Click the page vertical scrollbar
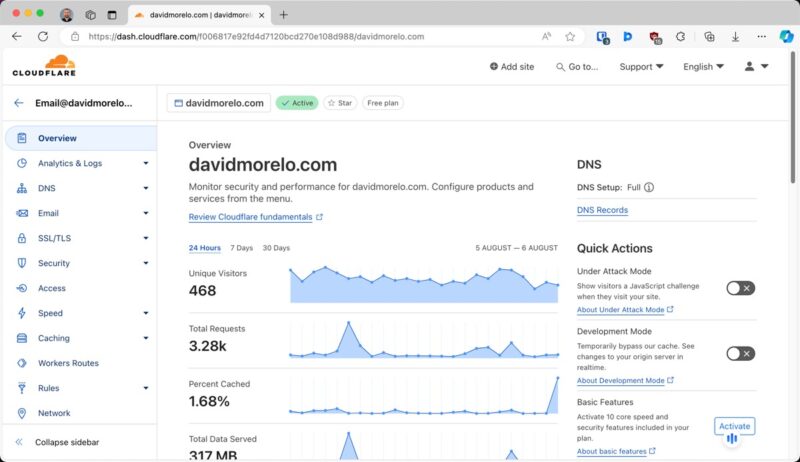This screenshot has width=800, height=462. [x=792, y=117]
